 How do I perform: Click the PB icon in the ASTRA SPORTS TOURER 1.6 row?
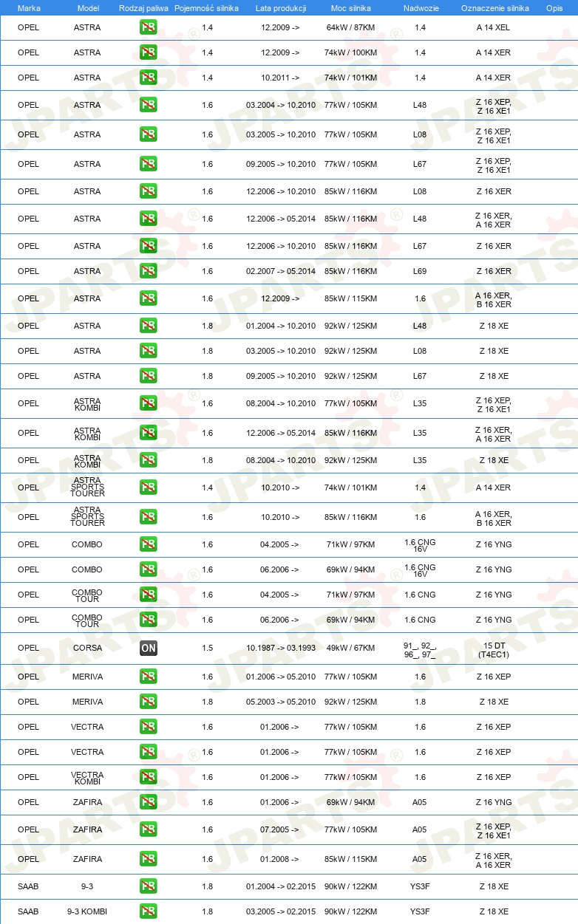pyautogui.click(x=149, y=517)
